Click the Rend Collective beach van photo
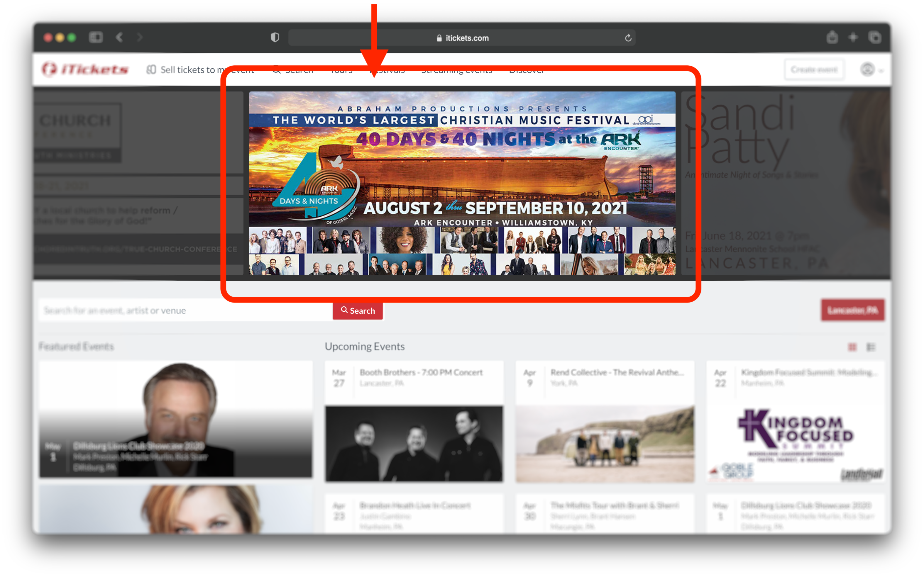Image resolution: width=924 pixels, height=577 pixels. coord(605,444)
